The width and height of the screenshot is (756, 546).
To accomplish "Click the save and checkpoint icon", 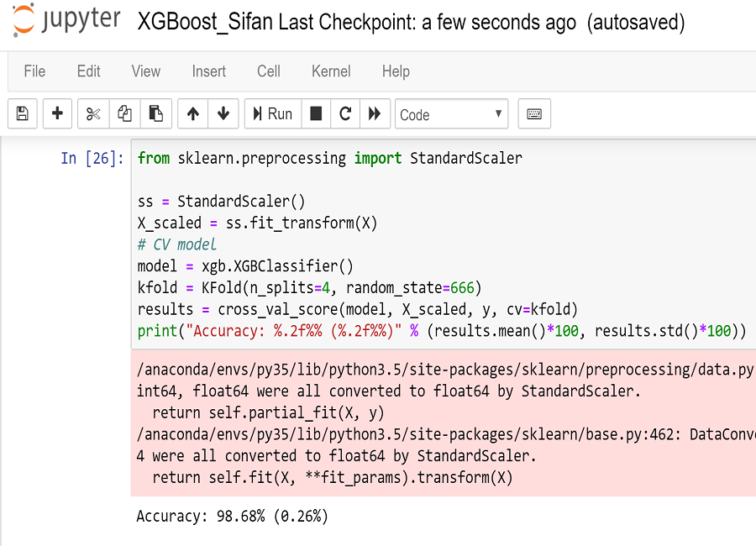I will pos(22,114).
